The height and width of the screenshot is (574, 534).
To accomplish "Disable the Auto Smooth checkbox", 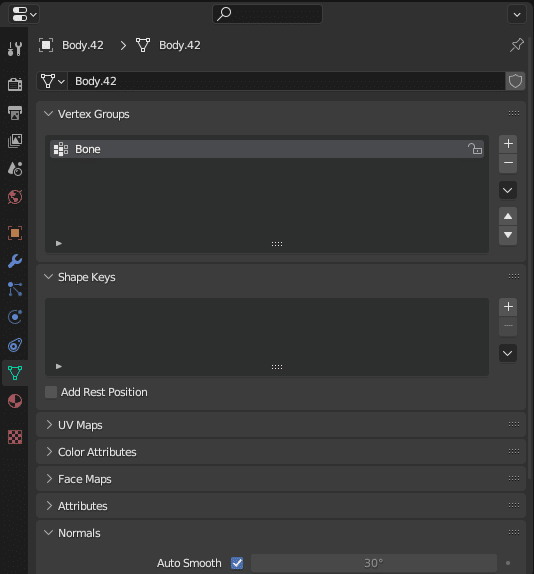I will pyautogui.click(x=237, y=563).
